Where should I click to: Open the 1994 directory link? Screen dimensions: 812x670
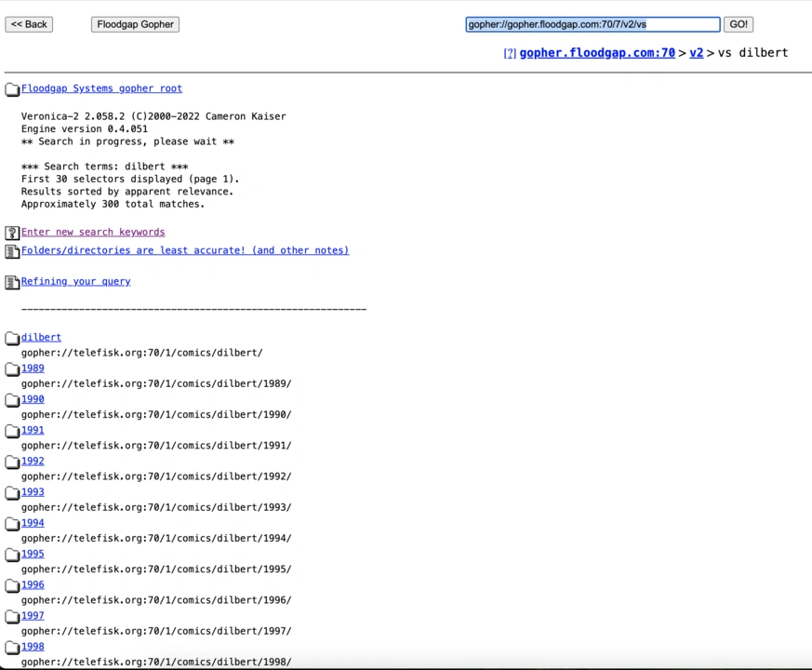(33, 523)
